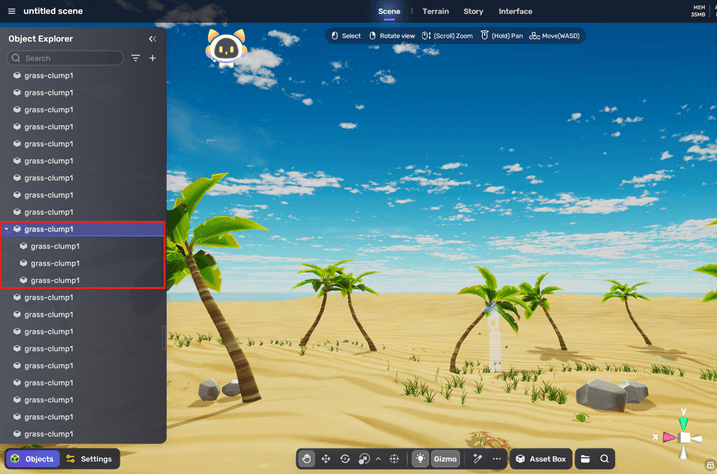Collapse the Object Explorer panel
The width and height of the screenshot is (717, 474).
click(x=153, y=39)
